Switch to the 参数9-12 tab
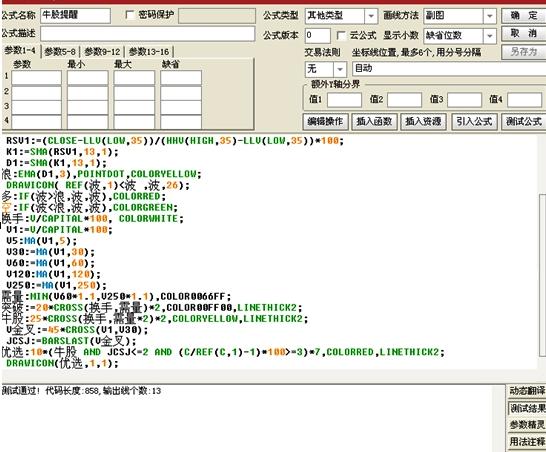Screen dimensions: 546x452 click(102, 52)
